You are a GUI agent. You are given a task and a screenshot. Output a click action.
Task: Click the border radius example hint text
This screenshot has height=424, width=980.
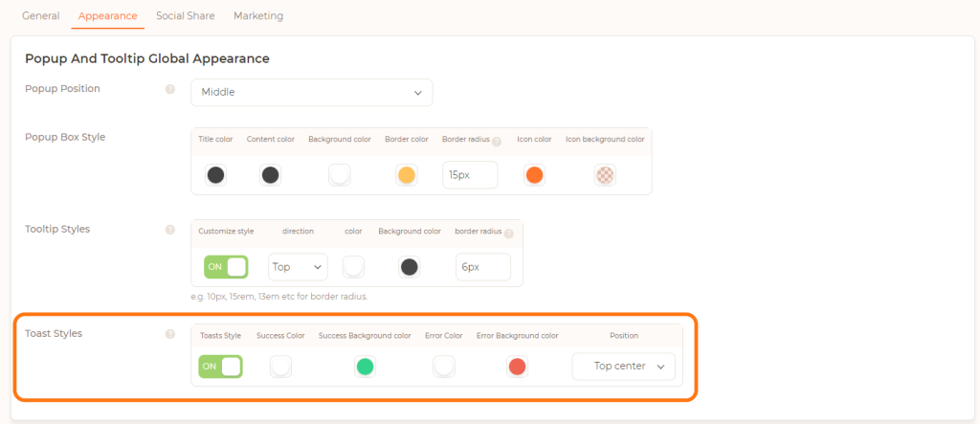point(279,297)
